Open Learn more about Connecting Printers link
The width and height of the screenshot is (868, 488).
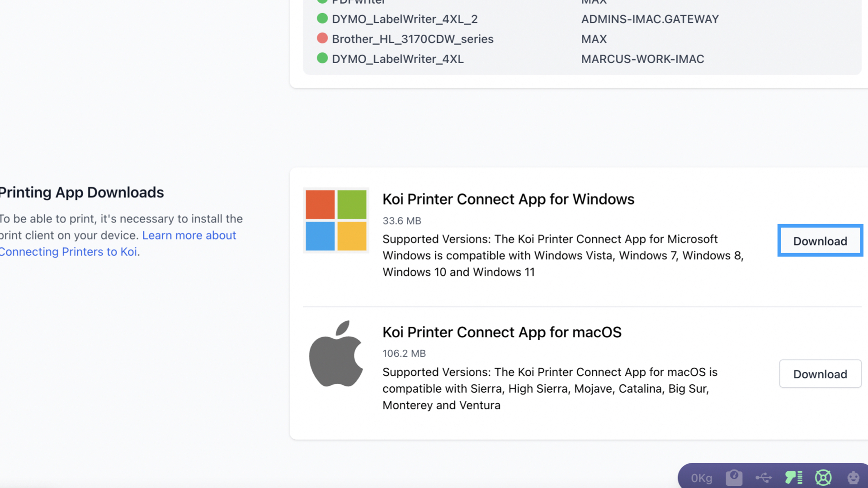click(189, 235)
